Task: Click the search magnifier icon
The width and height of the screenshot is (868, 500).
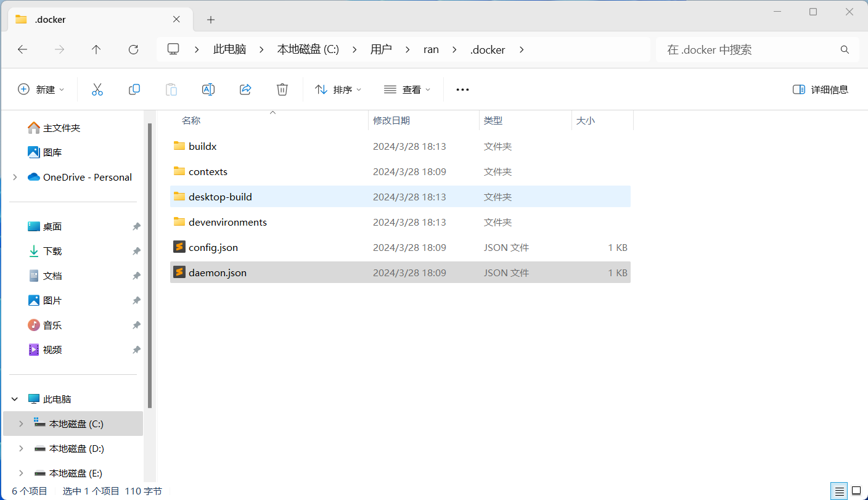Action: click(845, 49)
